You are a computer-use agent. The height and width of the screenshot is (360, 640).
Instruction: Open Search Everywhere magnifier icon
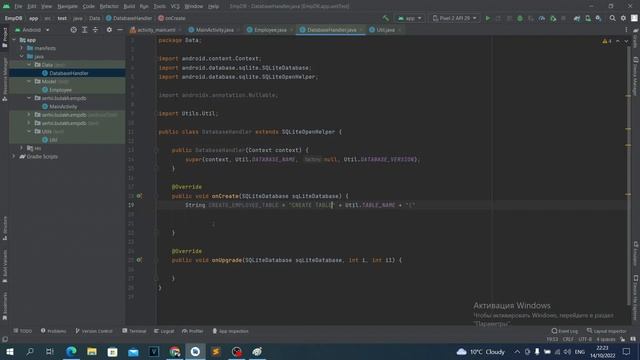coord(613,18)
